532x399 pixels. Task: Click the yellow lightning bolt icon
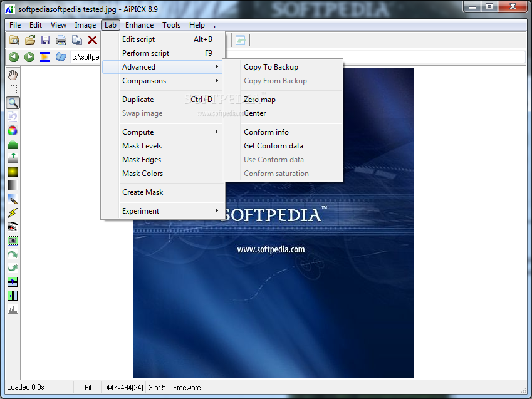point(13,213)
